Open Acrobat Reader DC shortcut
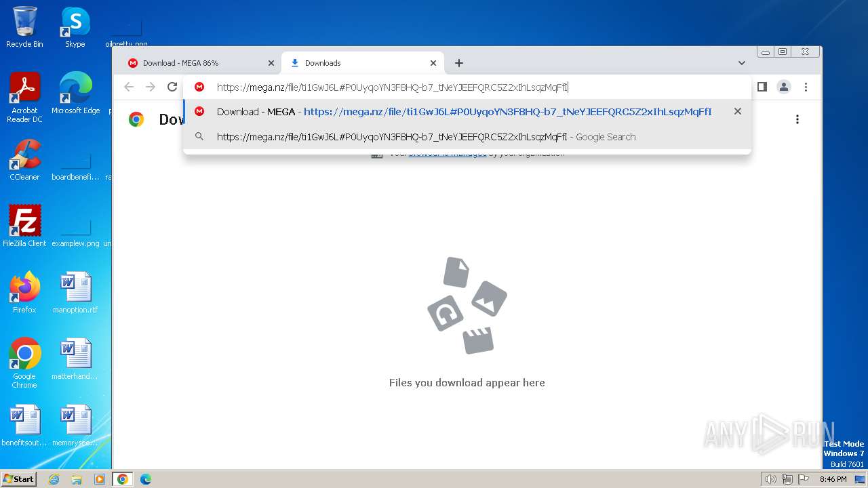Viewport: 868px width, 488px height. tap(24, 98)
